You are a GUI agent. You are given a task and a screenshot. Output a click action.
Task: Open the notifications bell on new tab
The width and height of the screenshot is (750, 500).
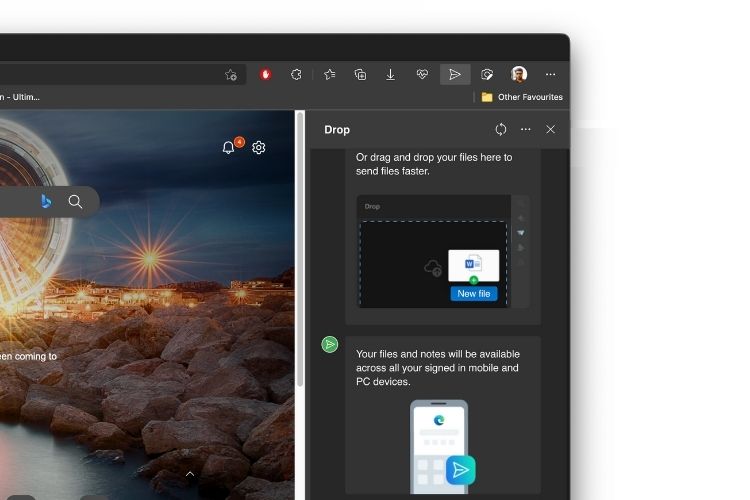click(229, 147)
